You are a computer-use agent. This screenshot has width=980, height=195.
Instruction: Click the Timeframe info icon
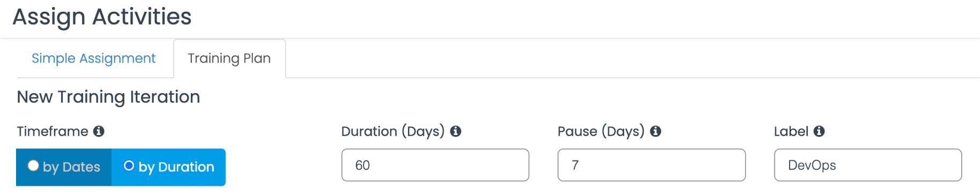click(x=99, y=131)
